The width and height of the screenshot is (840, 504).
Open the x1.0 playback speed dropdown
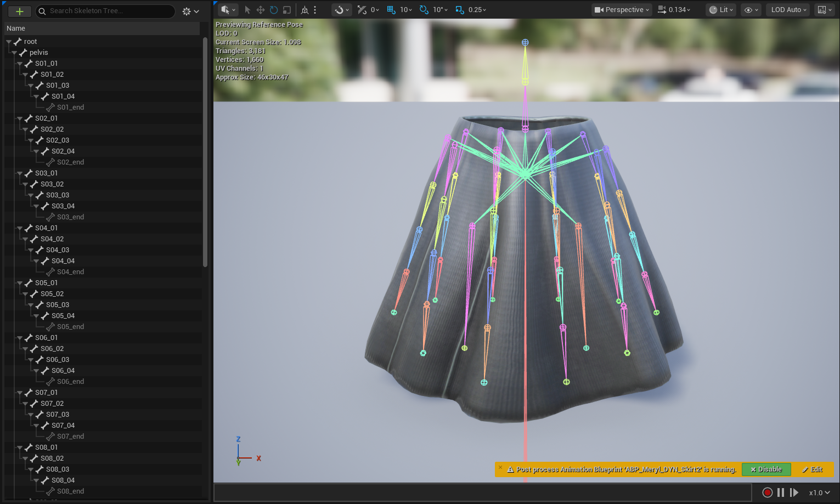tap(820, 492)
